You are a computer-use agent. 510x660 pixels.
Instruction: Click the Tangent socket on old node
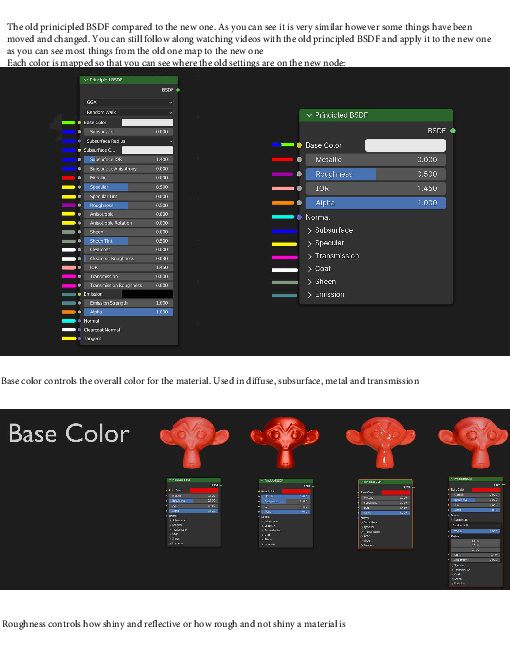pyautogui.click(x=80, y=338)
